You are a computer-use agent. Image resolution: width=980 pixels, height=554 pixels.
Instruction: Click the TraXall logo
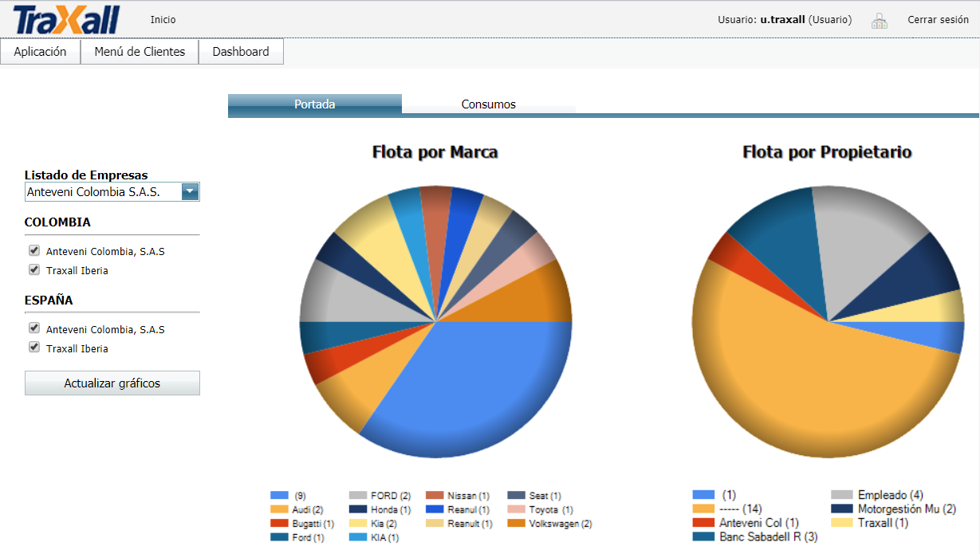coord(67,20)
